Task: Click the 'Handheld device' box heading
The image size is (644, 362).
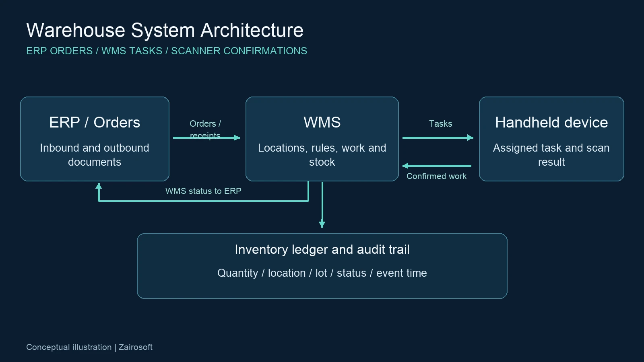Action: pos(551,122)
